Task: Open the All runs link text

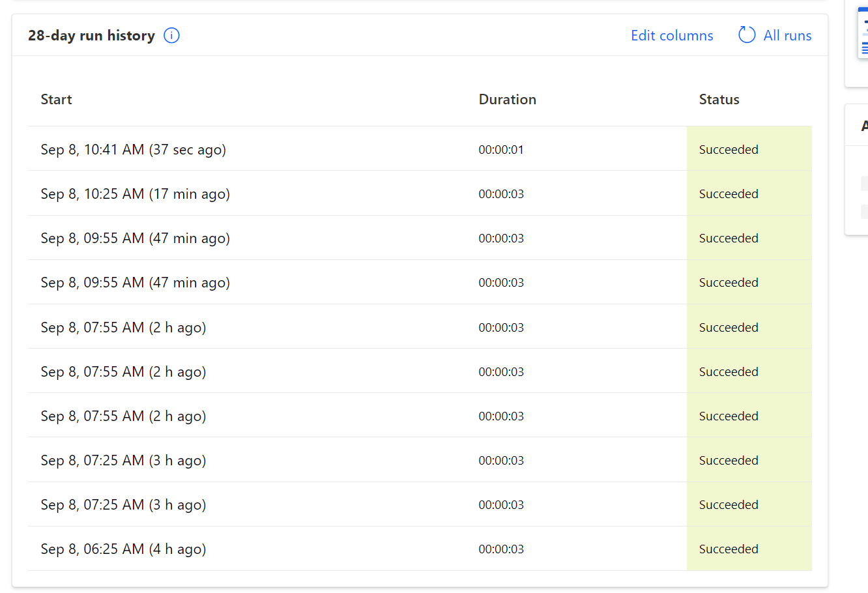Action: pyautogui.click(x=787, y=36)
